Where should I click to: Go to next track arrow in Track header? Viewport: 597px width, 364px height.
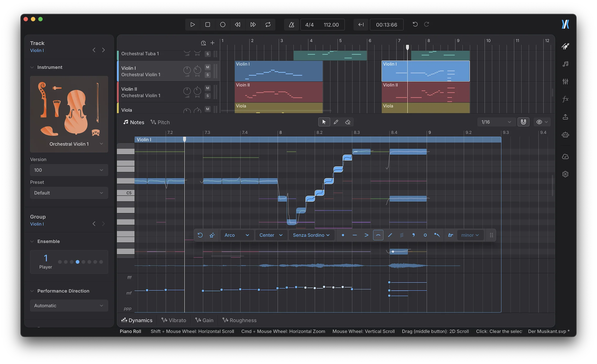pos(103,50)
